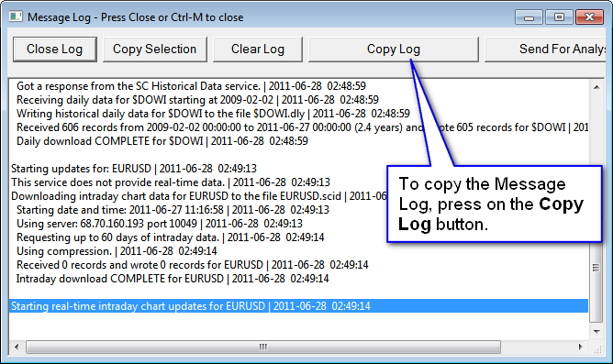The image size is (613, 364).
Task: Select line 'Writing historical daily data for $DOWI'
Action: tap(213, 114)
